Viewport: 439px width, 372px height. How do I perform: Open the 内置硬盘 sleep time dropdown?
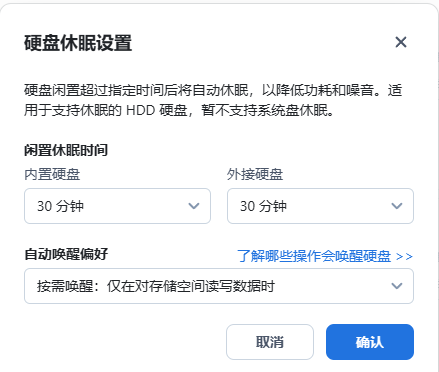coord(117,206)
